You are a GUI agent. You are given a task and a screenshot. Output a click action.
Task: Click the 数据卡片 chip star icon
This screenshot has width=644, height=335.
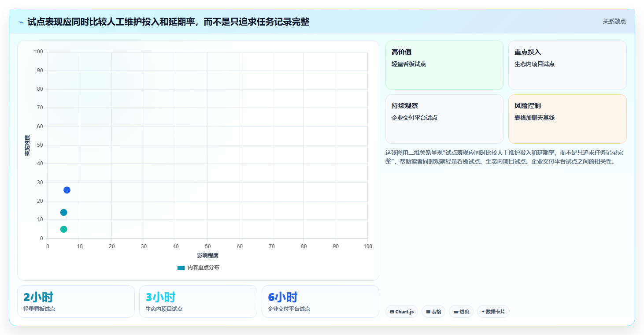coord(483,312)
